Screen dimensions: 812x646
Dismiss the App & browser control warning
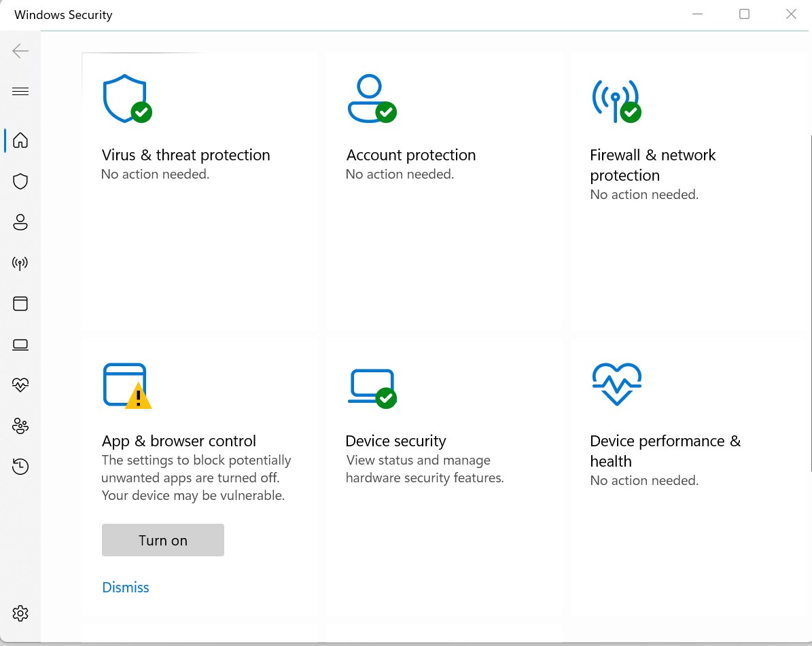[125, 587]
